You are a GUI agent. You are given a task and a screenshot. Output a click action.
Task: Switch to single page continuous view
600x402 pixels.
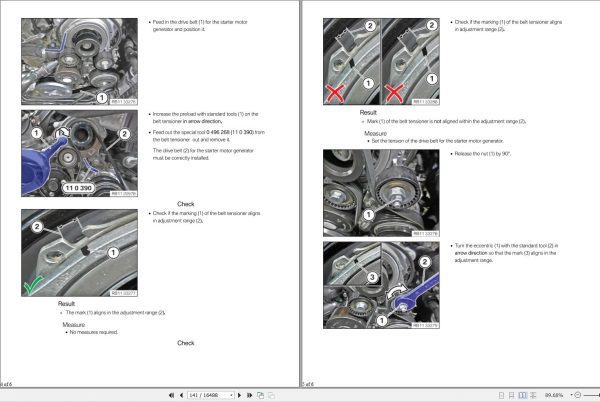click(511, 395)
